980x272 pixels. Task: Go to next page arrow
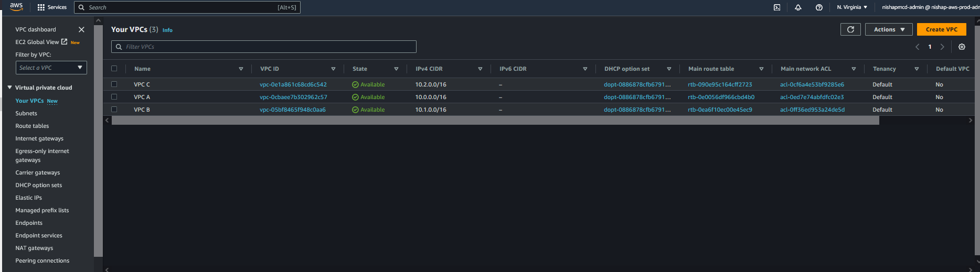[x=942, y=47]
